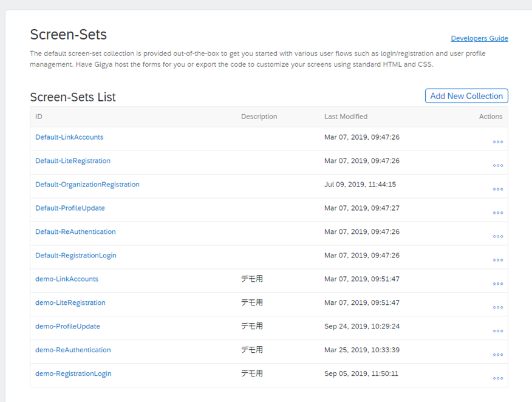532x402 pixels.
Task: Open actions menu for Default-ProfileUpdate
Action: [x=498, y=213]
